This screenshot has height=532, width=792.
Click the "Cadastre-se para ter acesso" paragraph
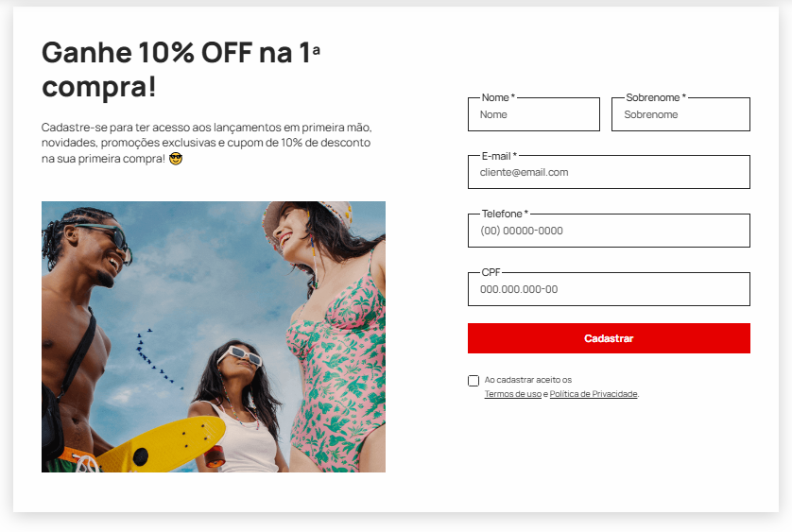pos(207,143)
